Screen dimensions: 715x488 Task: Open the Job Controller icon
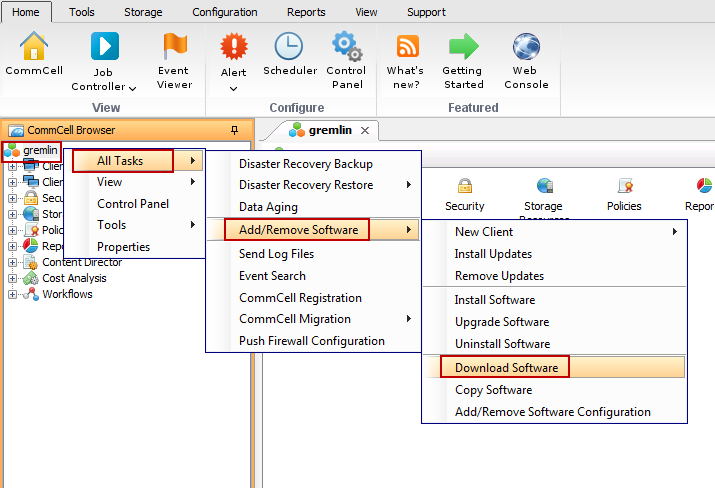pos(105,47)
